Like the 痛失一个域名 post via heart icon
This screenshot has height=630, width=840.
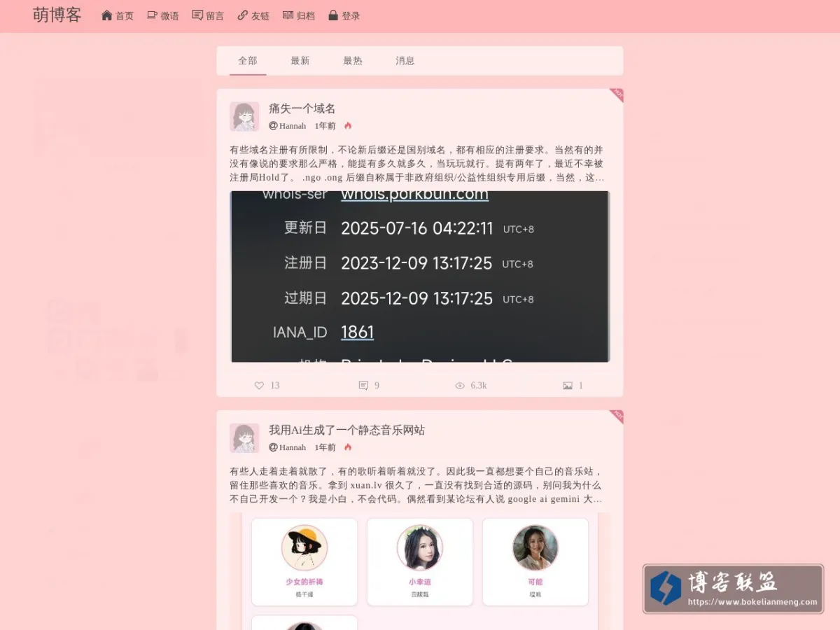coord(259,386)
